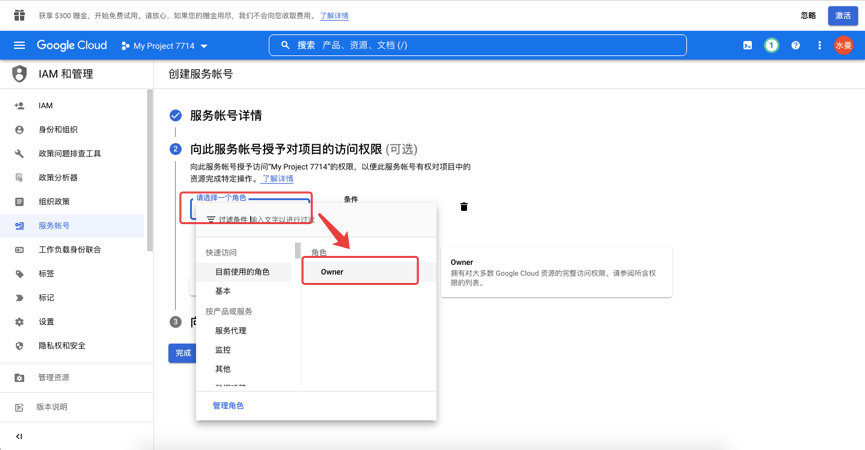Image resolution: width=865 pixels, height=450 pixels.
Task: Click the 标记 sidebar icon
Action: coord(19,298)
